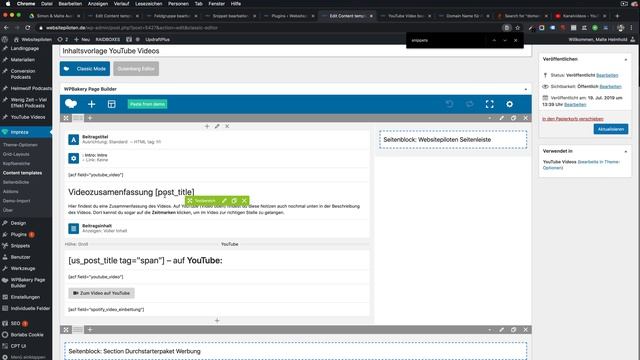Move post to trash via In den Papierkorb verschieben
640x360 pixels.
click(573, 119)
